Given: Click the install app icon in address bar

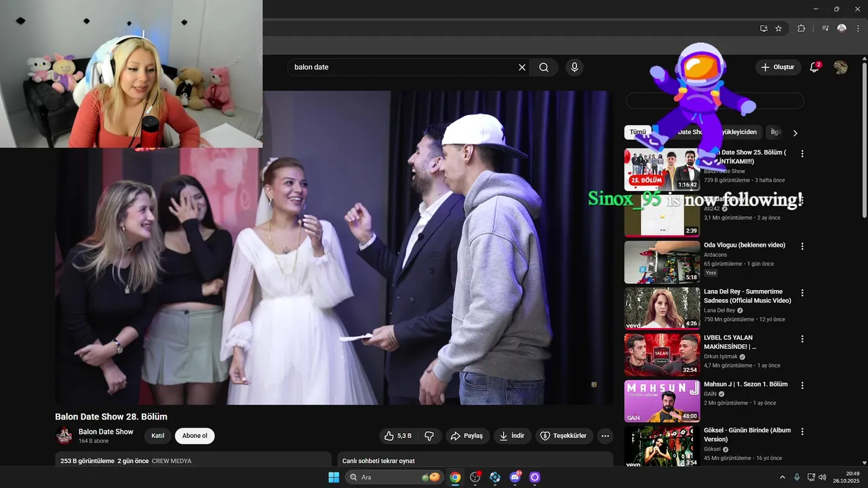Looking at the screenshot, I should point(764,28).
